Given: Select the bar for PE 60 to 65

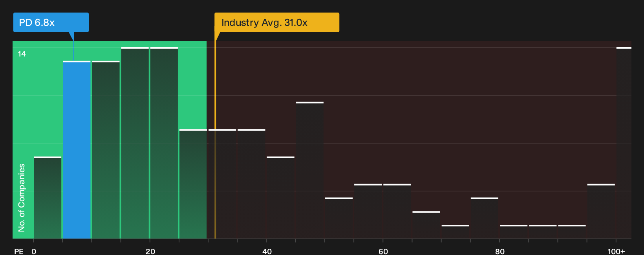Looking at the screenshot, I should [397, 211].
